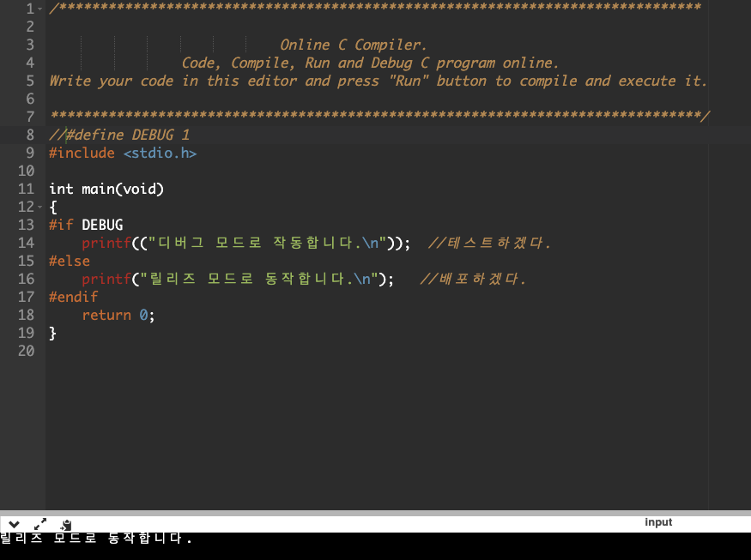The height and width of the screenshot is (560, 751).
Task: Copy console output with the clipboard icon
Action: coord(65,525)
